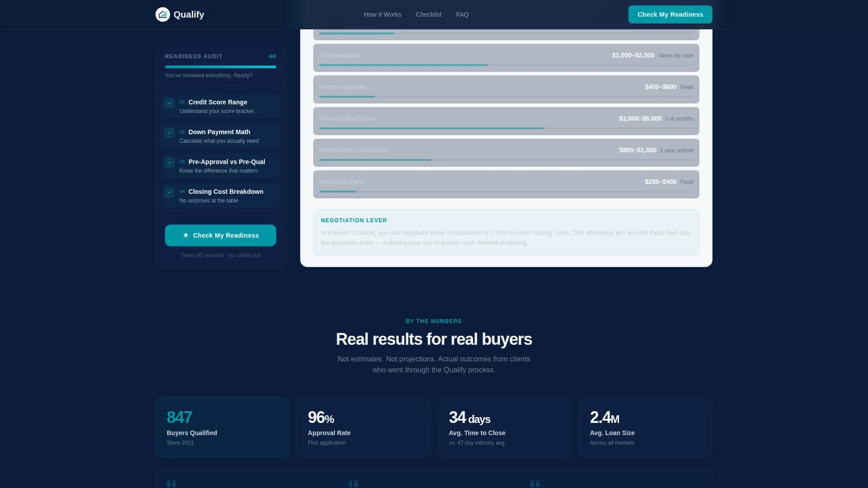
Task: Open the How It Works nav link
Action: (x=382, y=14)
